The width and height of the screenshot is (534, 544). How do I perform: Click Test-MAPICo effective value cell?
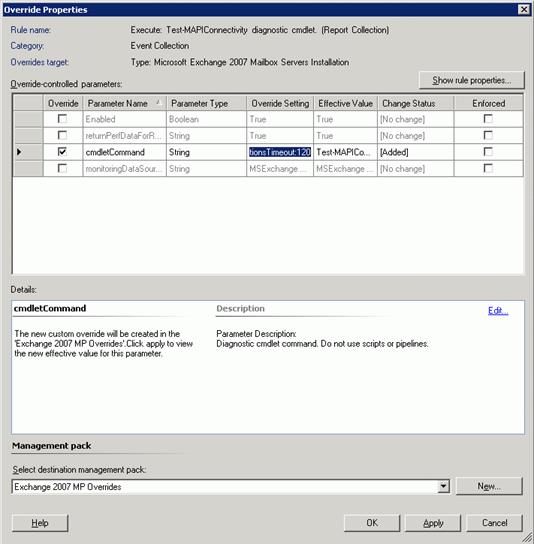346,152
